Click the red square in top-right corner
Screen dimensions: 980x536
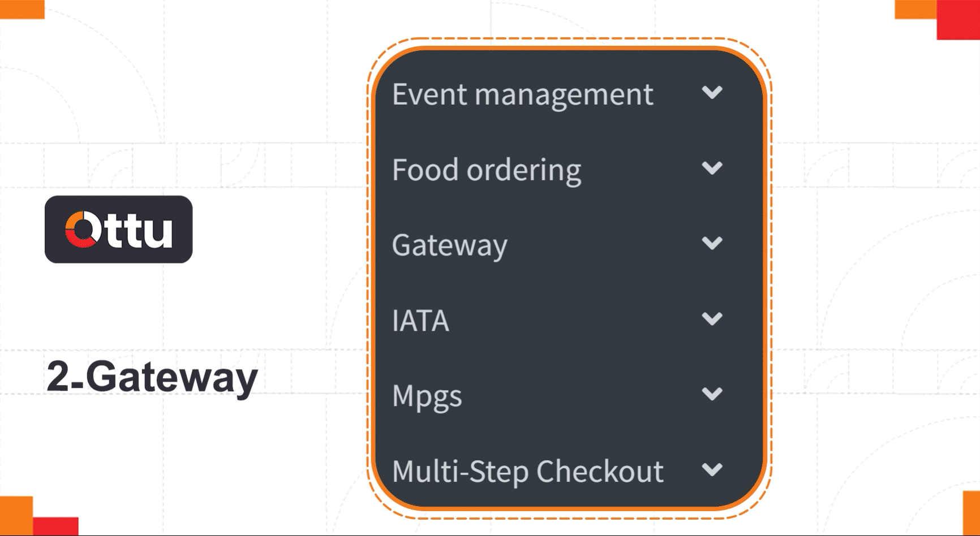[958, 20]
